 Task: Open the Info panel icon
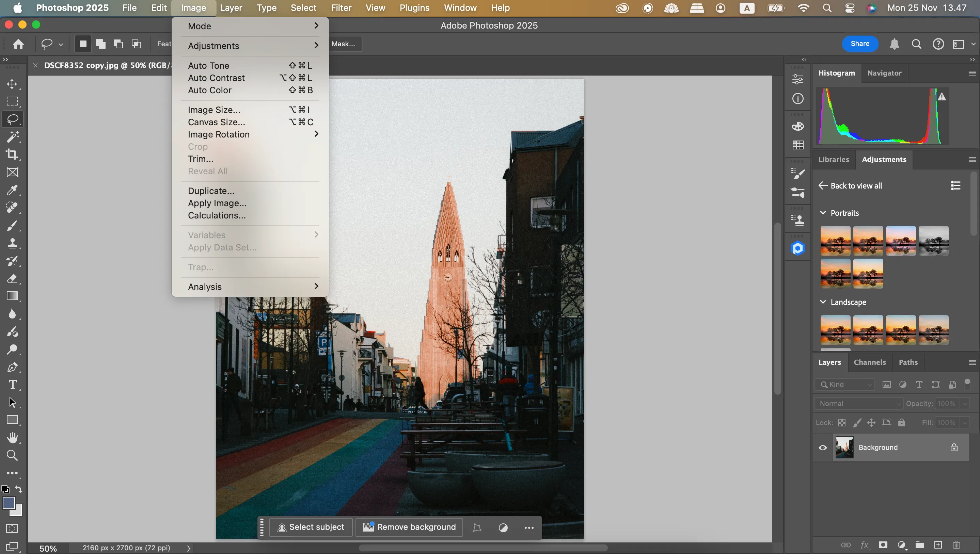(797, 98)
